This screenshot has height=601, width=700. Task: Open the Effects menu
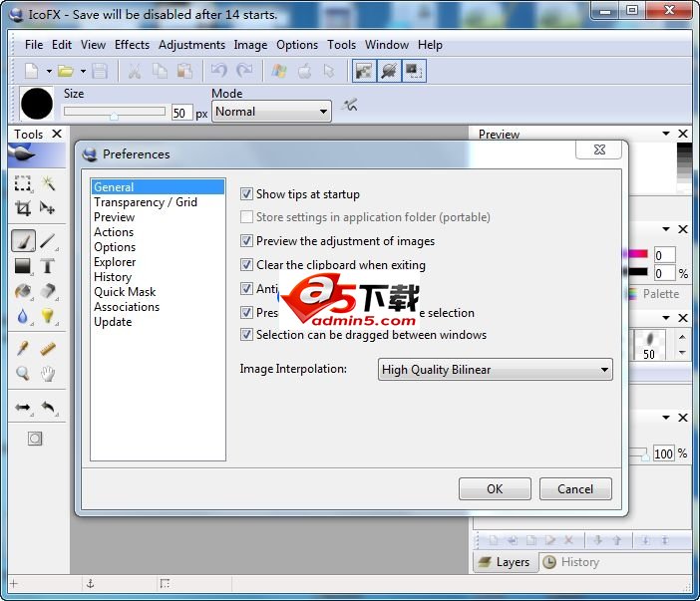[x=132, y=45]
